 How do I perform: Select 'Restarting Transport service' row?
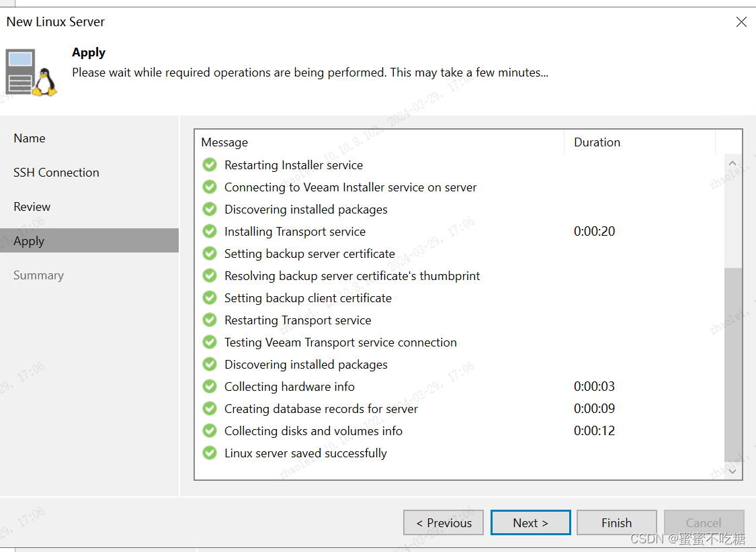coord(460,320)
